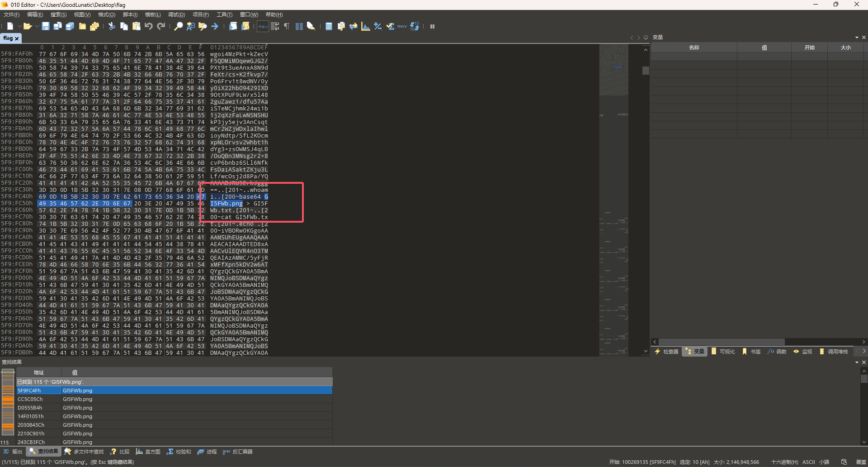Toggle the pilcrow show whitespace icon
The width and height of the screenshot is (868, 467).
tap(287, 26)
